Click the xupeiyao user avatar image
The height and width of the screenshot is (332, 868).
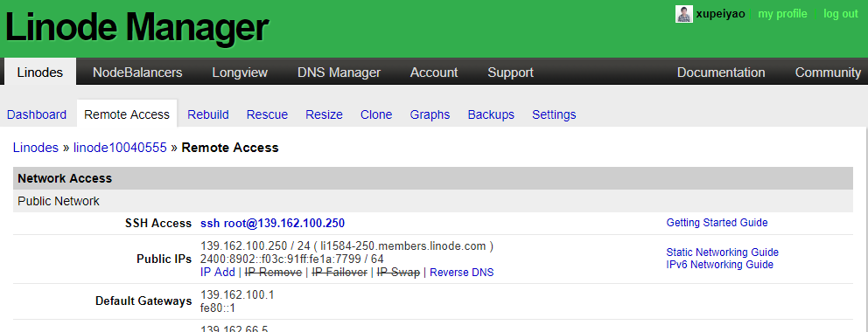point(684,14)
